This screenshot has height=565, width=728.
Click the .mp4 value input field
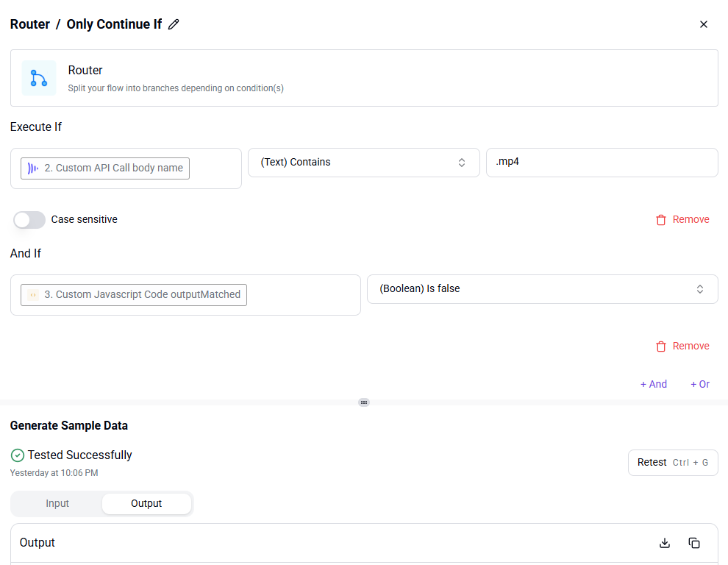(x=602, y=163)
